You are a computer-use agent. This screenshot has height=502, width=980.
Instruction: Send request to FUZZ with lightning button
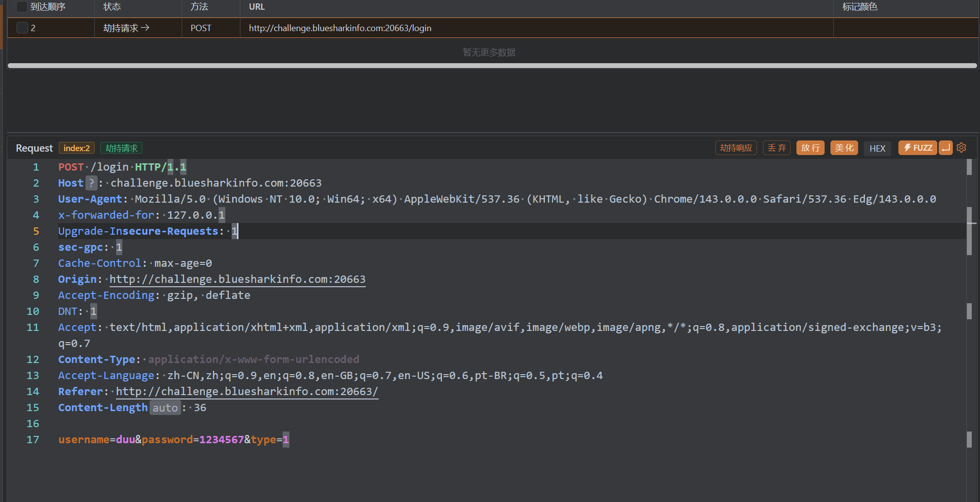917,148
